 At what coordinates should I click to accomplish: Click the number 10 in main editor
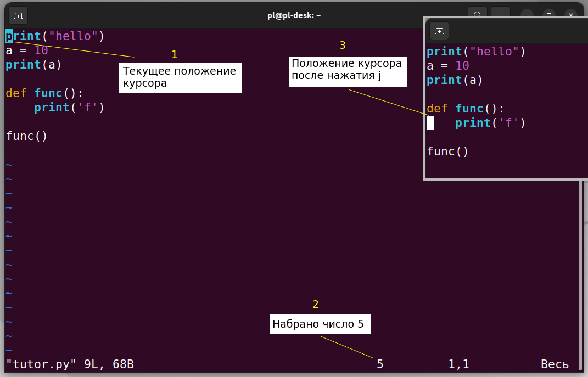[x=41, y=50]
